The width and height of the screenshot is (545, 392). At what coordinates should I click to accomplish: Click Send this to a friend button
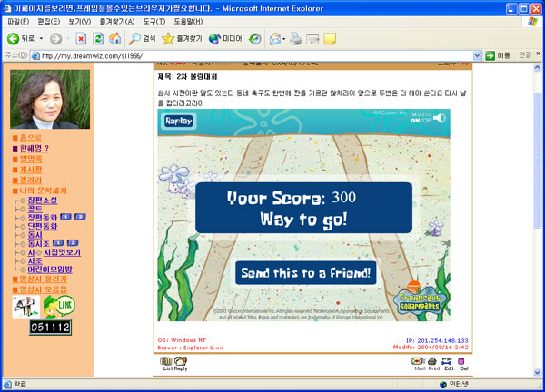tap(306, 273)
